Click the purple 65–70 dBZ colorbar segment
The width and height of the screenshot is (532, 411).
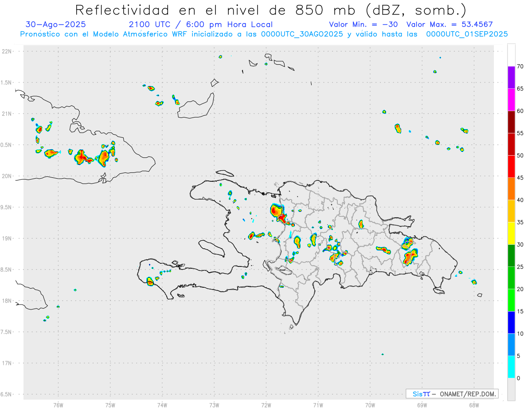click(511, 78)
